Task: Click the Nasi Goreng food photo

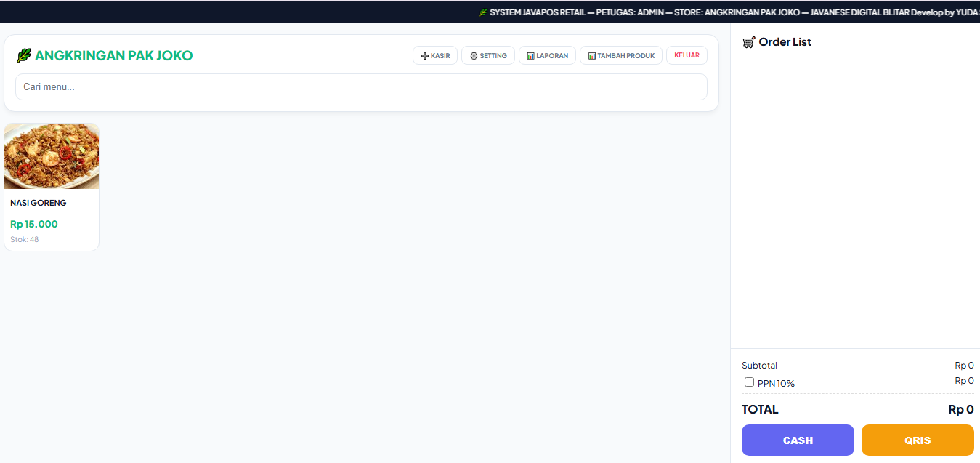Action: [x=52, y=156]
